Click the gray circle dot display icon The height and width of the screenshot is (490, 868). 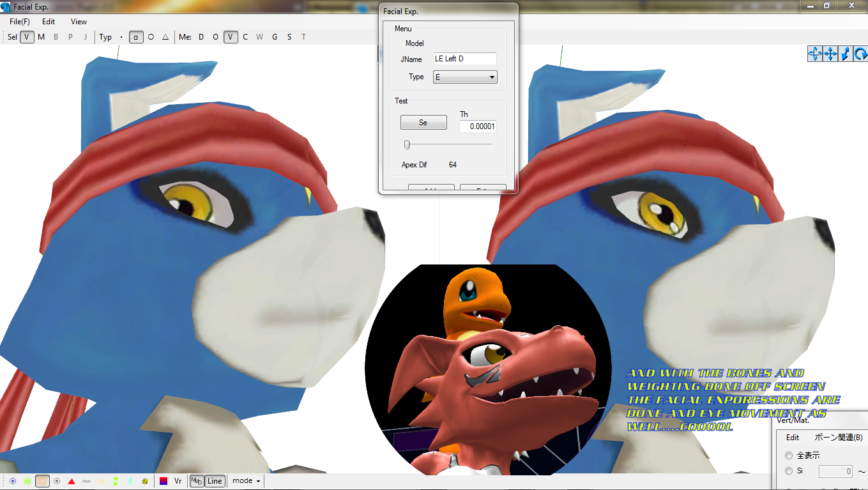pyautogui.click(x=57, y=480)
